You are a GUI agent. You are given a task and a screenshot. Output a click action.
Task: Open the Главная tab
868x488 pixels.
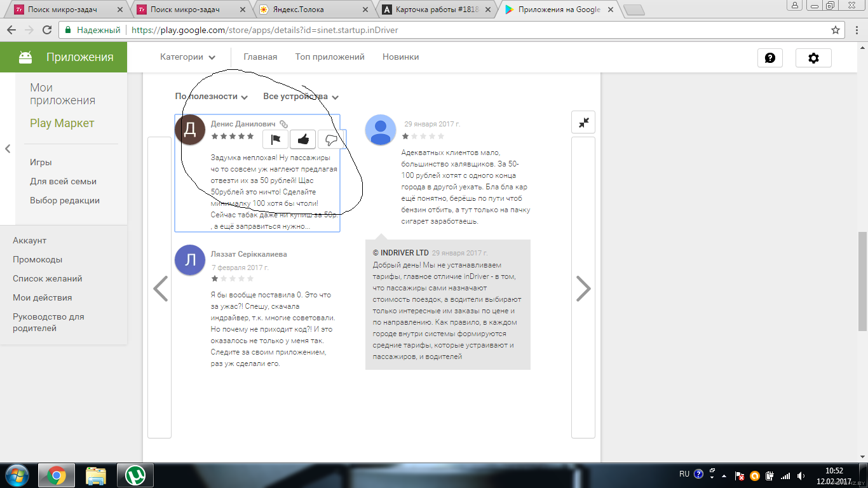261,57
